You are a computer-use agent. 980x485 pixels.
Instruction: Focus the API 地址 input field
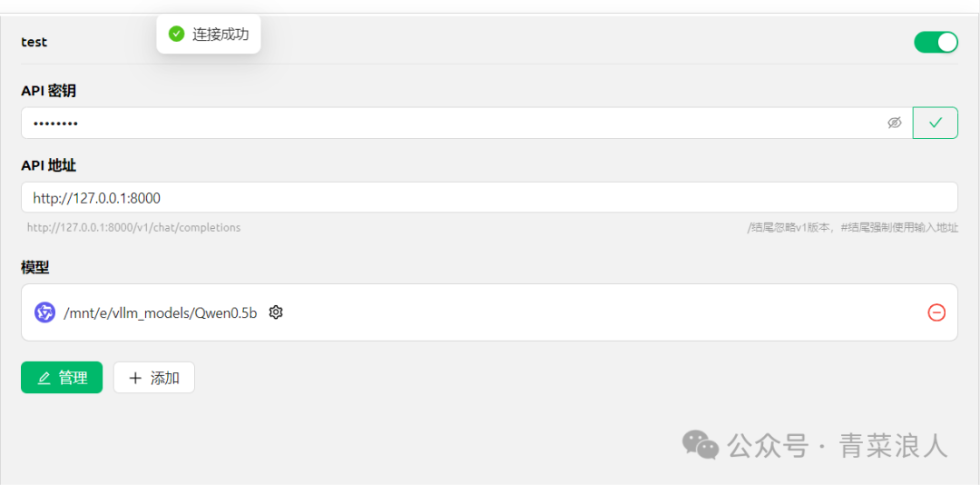[x=489, y=198]
